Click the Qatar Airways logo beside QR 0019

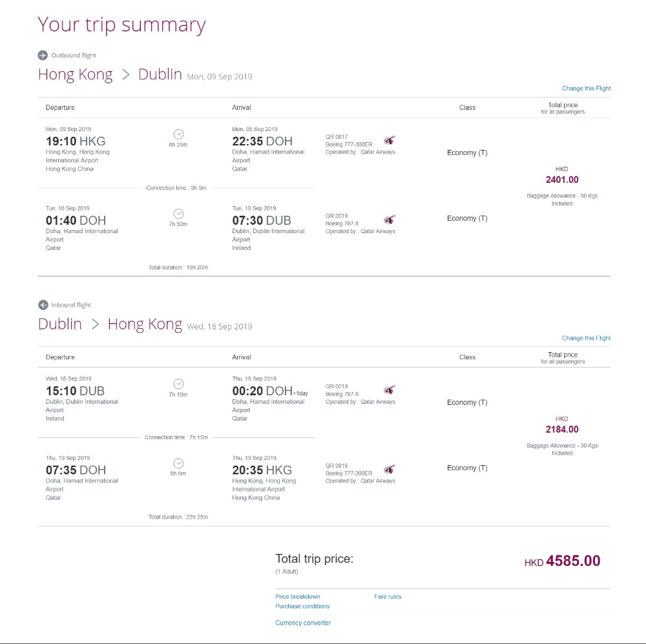390,220
